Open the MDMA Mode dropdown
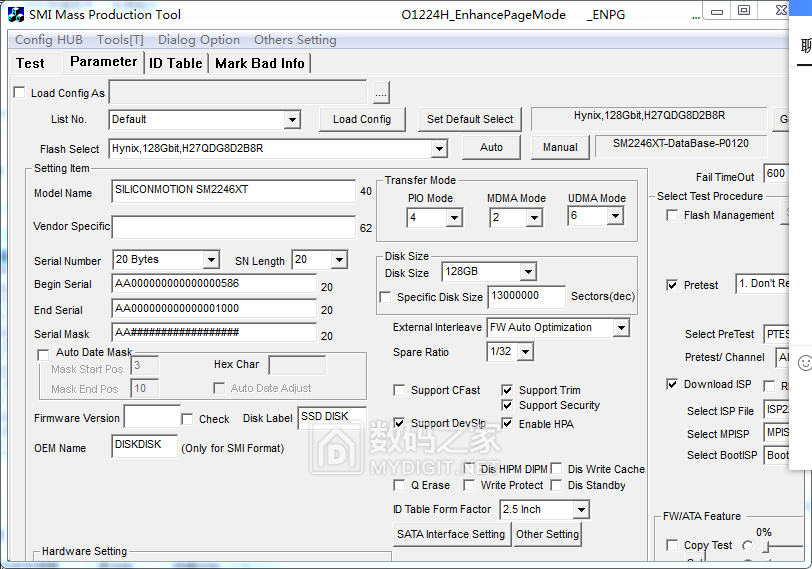 (x=534, y=218)
